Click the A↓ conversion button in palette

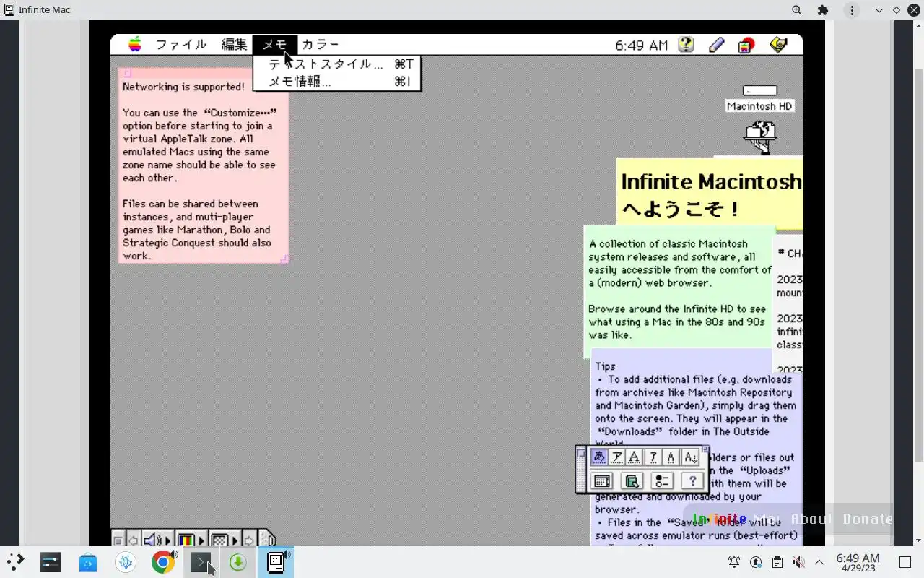(690, 457)
